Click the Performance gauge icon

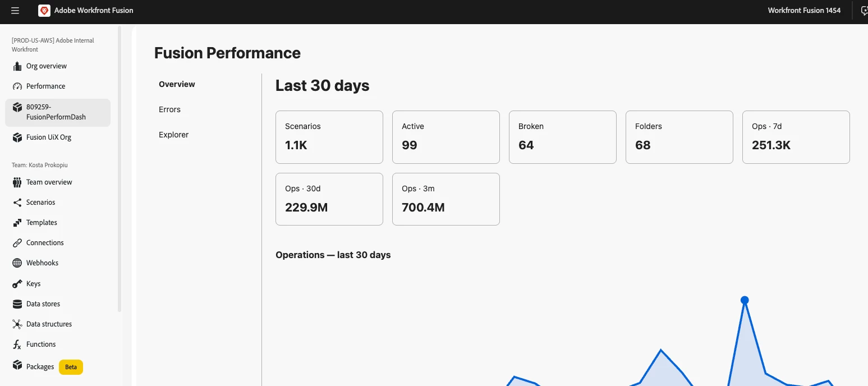click(x=17, y=86)
